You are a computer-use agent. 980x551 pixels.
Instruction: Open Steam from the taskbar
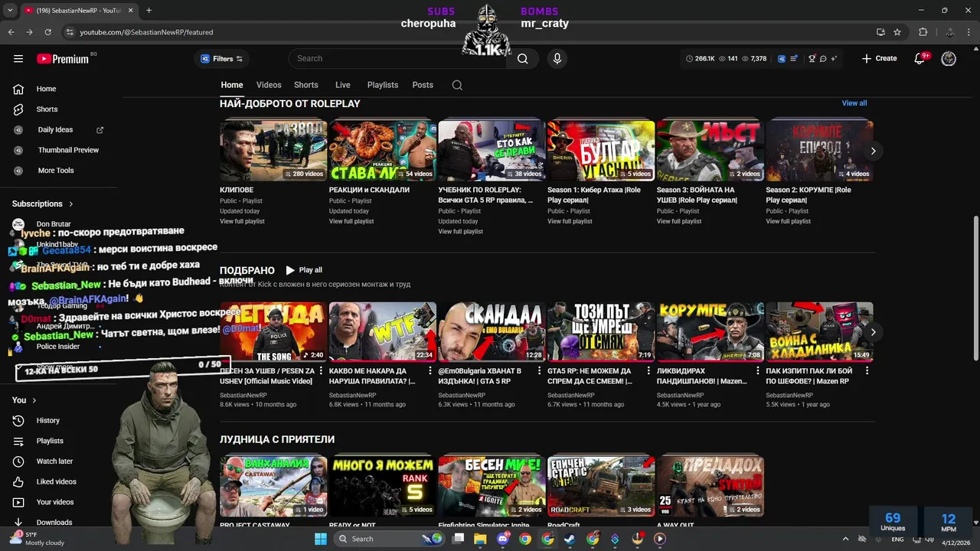[570, 539]
